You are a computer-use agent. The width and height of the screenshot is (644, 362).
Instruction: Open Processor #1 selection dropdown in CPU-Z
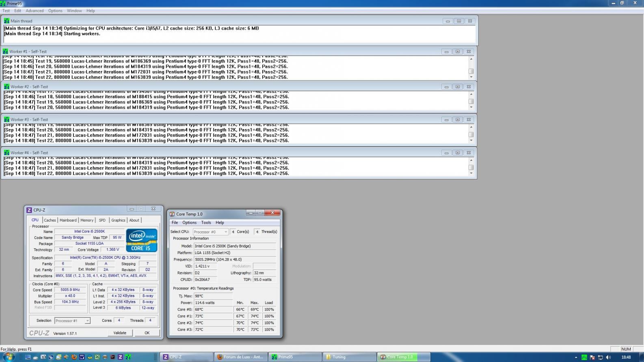72,321
